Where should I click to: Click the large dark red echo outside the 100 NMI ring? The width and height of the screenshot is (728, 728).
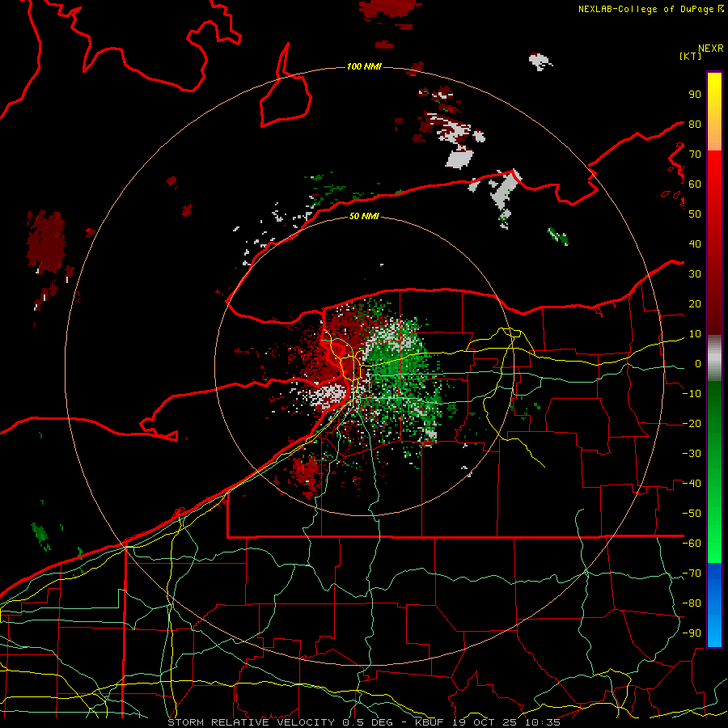coord(45,241)
